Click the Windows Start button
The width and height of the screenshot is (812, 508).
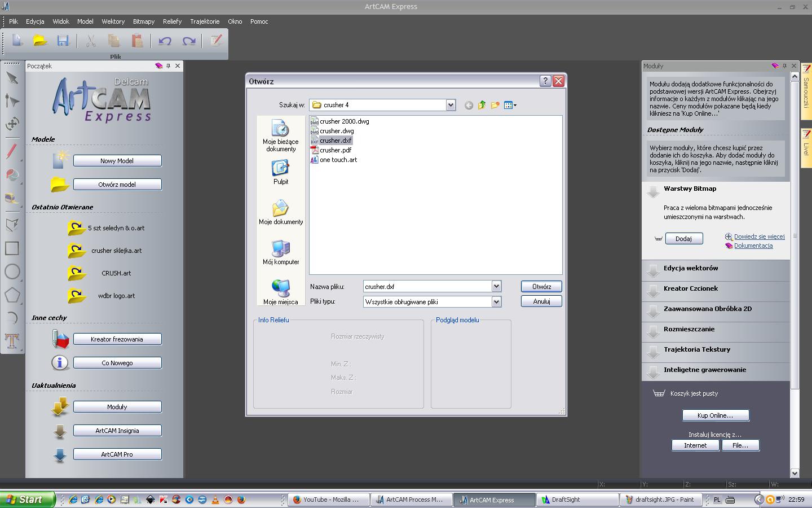[28, 500]
